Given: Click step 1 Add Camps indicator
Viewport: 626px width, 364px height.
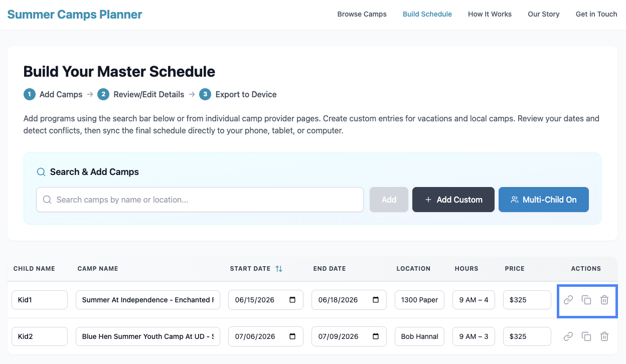Looking at the screenshot, I should click(29, 94).
